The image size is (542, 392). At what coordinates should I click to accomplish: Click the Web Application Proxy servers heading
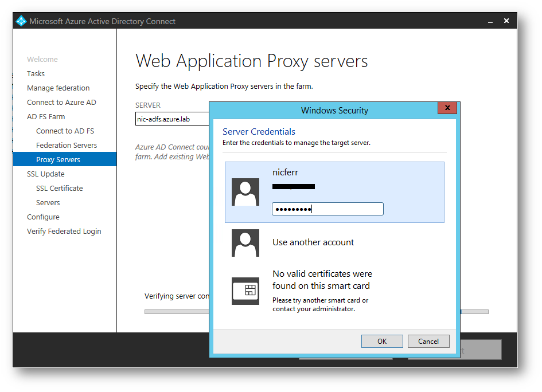click(x=252, y=61)
